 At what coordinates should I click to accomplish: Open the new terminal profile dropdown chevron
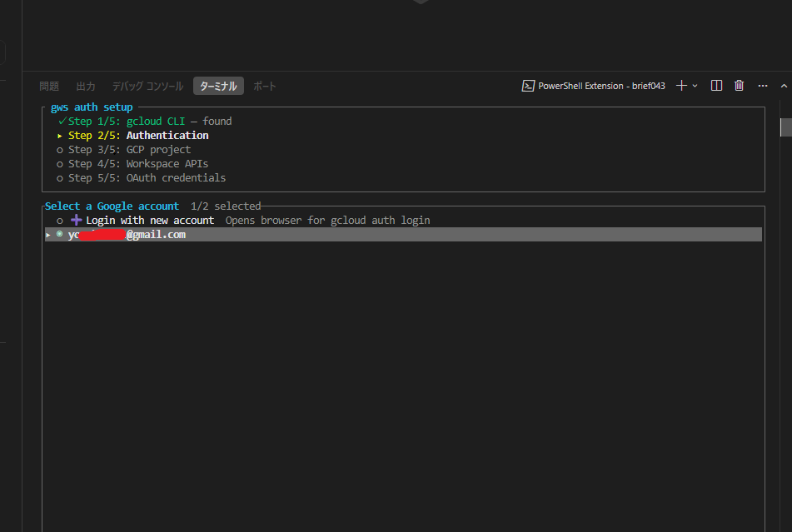click(x=695, y=86)
